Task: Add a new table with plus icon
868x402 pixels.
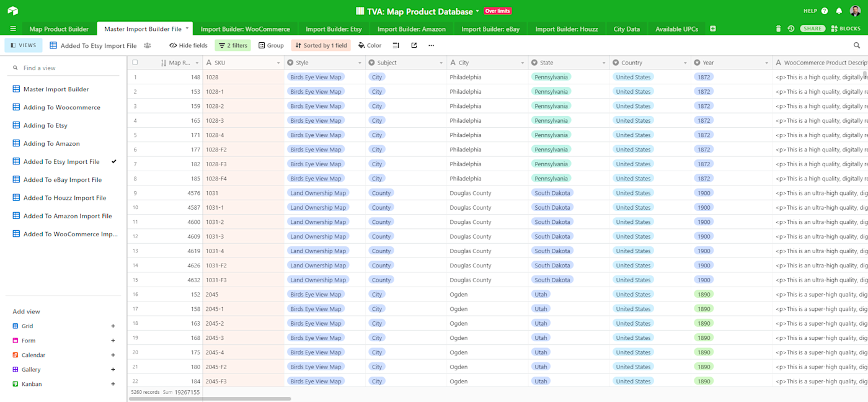Action: pyautogui.click(x=713, y=29)
